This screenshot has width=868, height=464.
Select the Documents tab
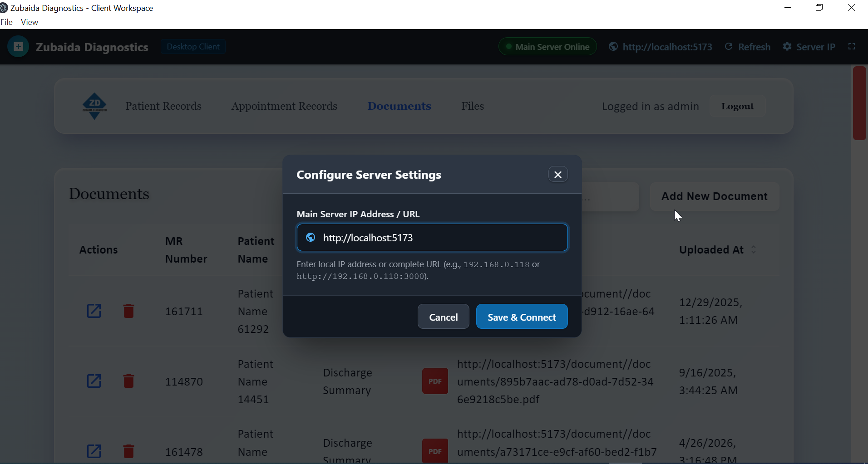pos(399,106)
